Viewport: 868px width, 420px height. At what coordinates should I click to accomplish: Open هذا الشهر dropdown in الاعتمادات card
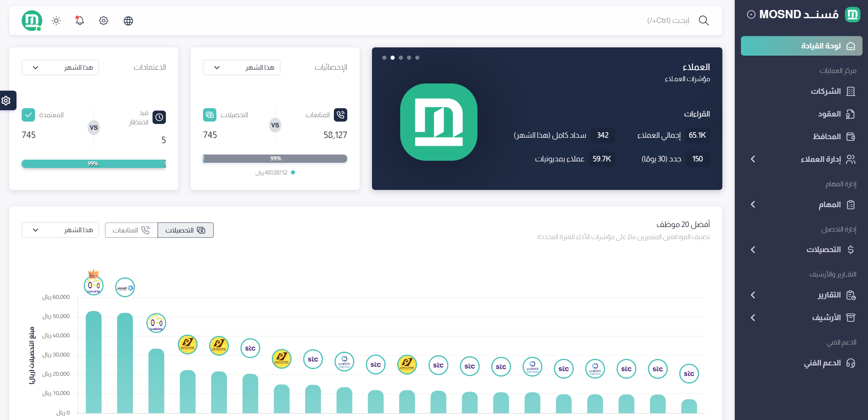pos(60,68)
